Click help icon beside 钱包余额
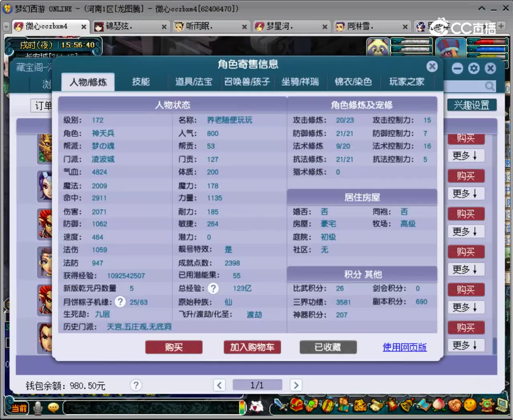The width and height of the screenshot is (513, 420). tap(136, 385)
